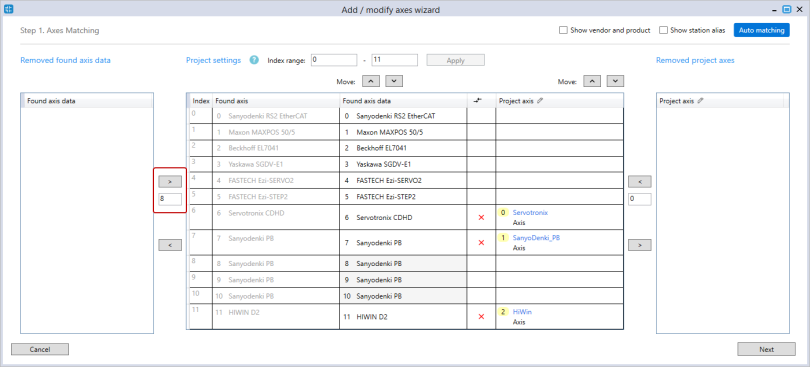Click the Next button
Viewport: 810px width, 367px height.
click(x=766, y=349)
